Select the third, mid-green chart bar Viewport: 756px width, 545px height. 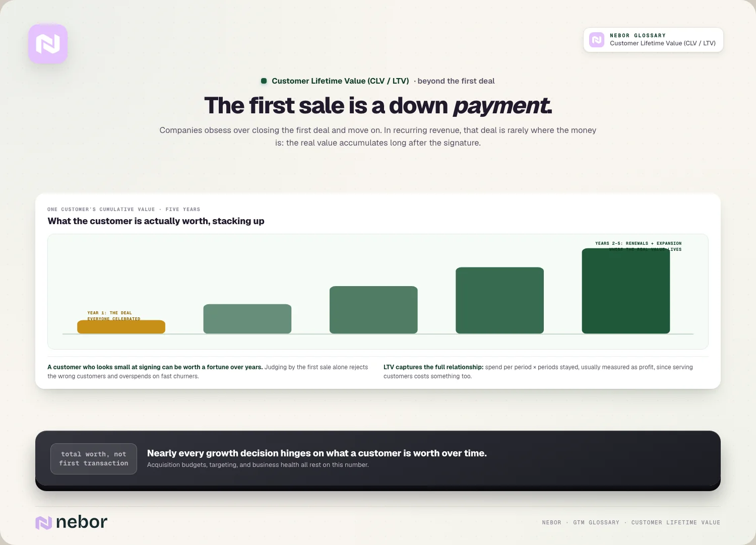[x=373, y=310]
